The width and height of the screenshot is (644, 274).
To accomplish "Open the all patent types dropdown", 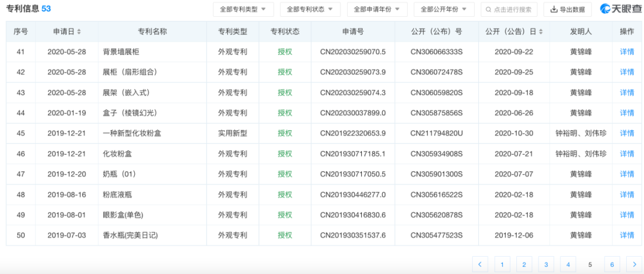I will [x=243, y=10].
